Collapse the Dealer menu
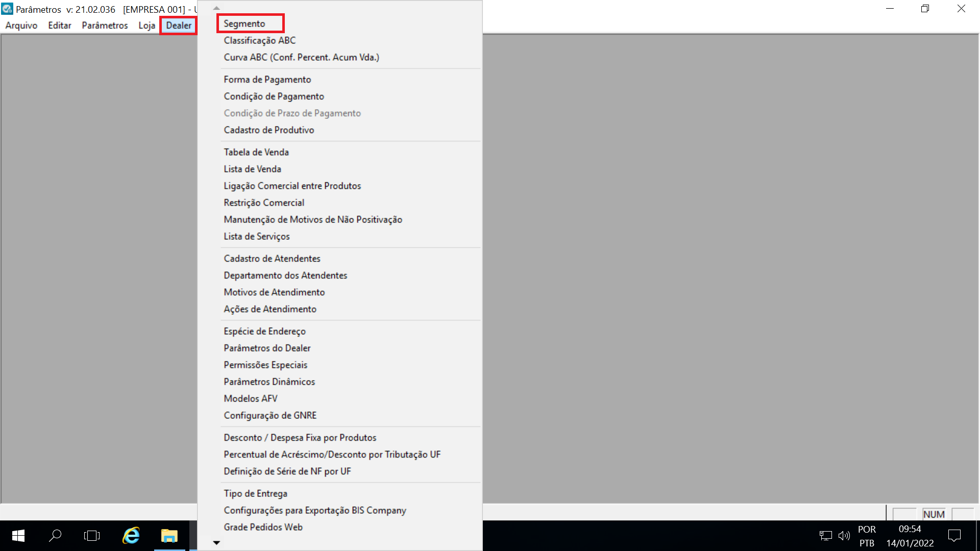The width and height of the screenshot is (980, 551). point(179,26)
